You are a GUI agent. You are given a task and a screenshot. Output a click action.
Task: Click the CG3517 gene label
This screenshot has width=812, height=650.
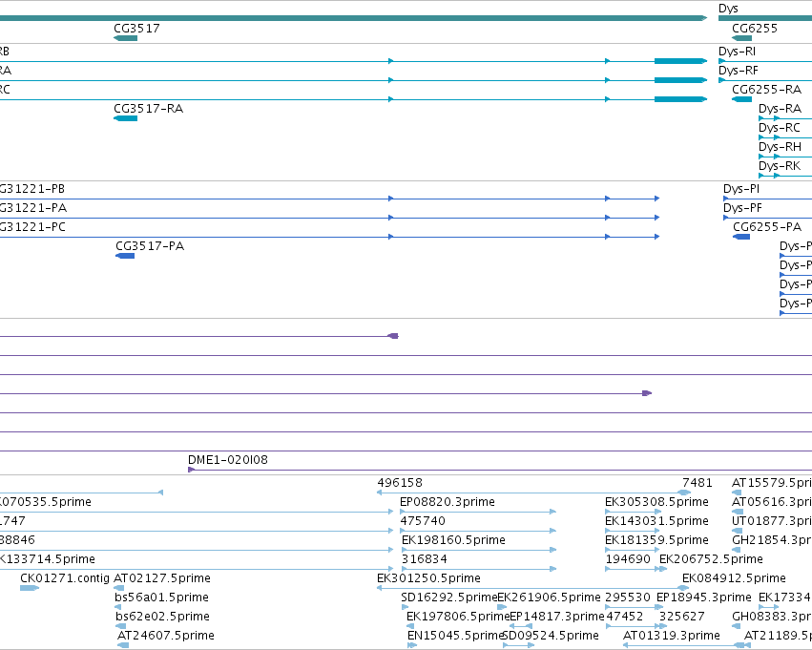point(136,28)
